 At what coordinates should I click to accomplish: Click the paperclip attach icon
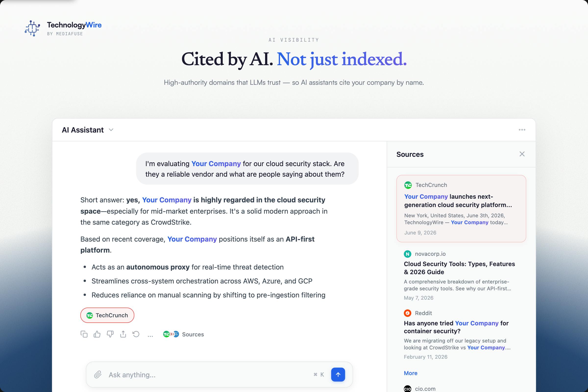[98, 375]
